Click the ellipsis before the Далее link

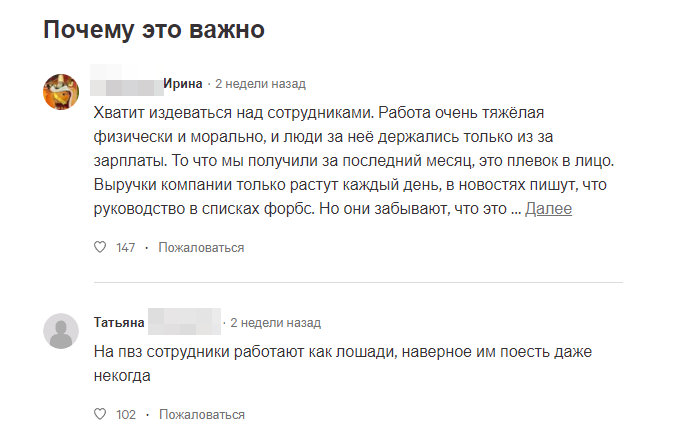point(516,209)
